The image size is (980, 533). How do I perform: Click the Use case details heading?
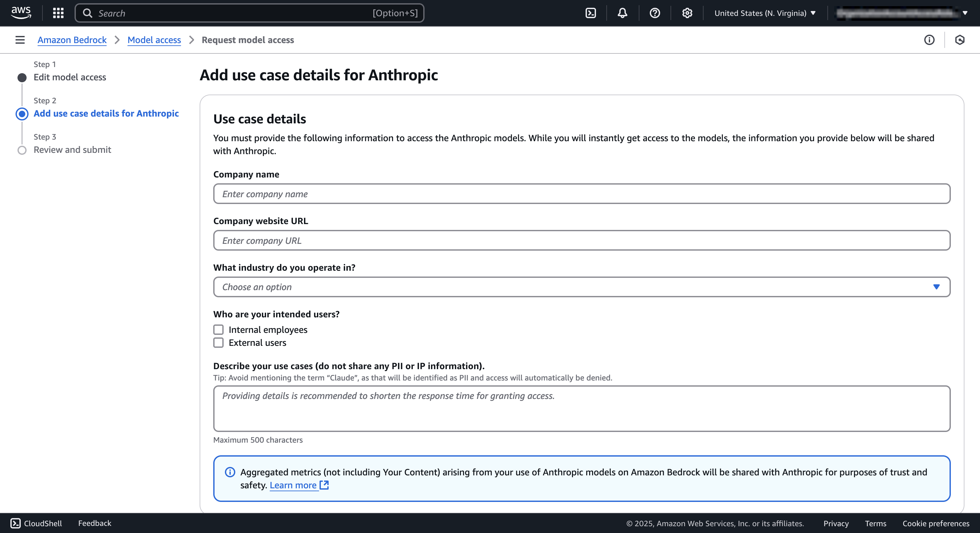coord(260,119)
